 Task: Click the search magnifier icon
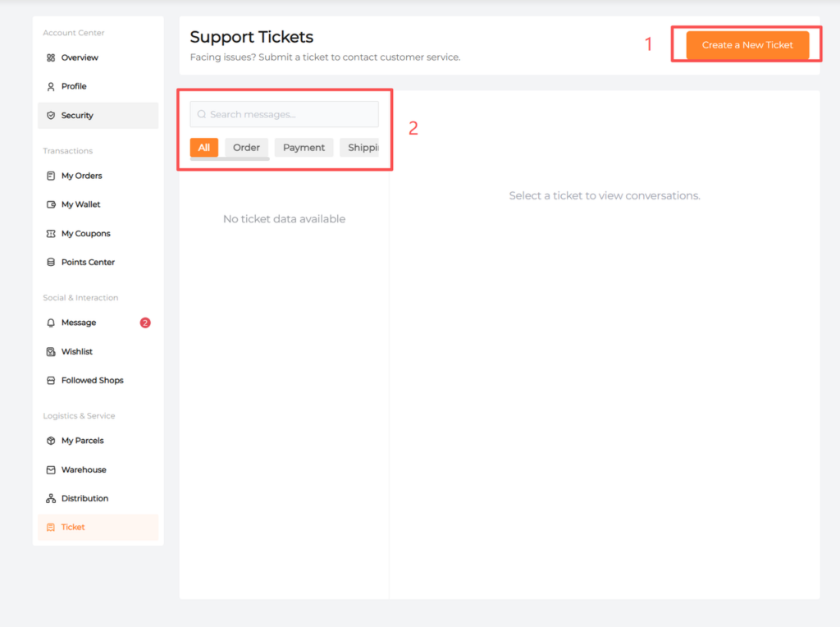coord(202,115)
